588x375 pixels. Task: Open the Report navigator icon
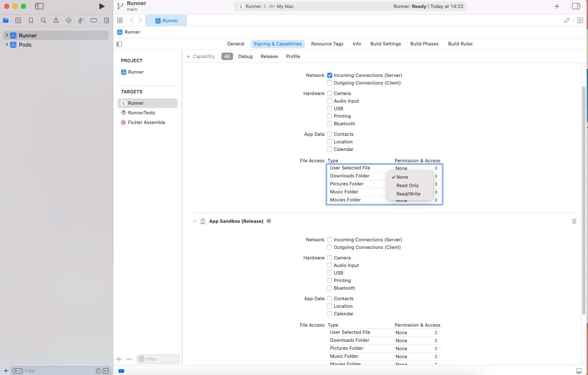(106, 20)
